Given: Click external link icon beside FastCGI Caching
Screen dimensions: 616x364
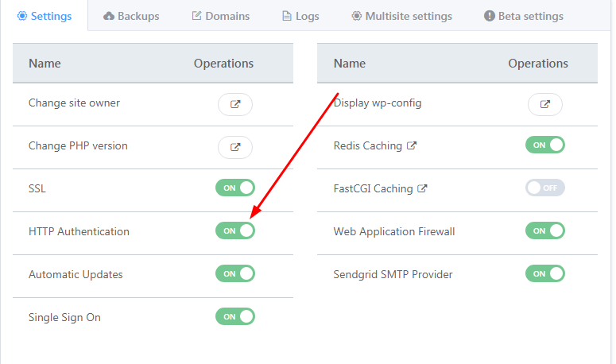Looking at the screenshot, I should click(x=422, y=188).
